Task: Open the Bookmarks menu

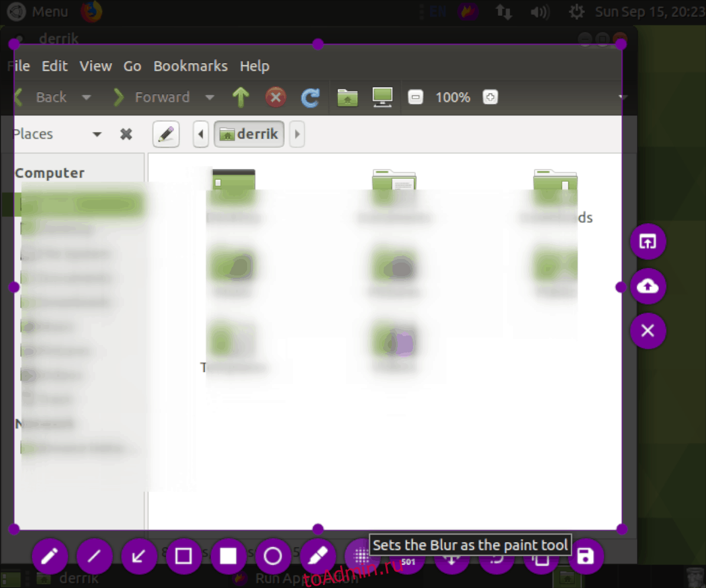Action: (x=190, y=67)
